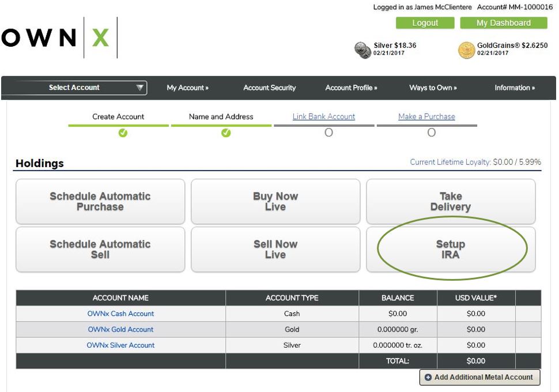This screenshot has height=392, width=559.
Task: Click the Logout button
Action: pos(425,23)
